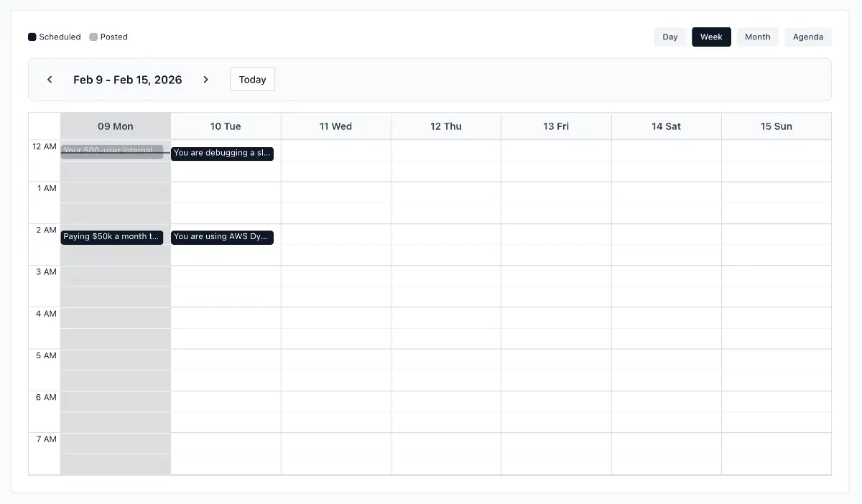Select the Week view tab
The height and width of the screenshot is (504, 862).
pos(710,37)
